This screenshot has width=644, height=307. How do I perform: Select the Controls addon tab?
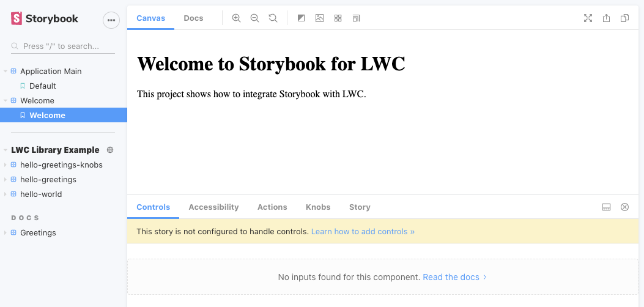tap(153, 207)
